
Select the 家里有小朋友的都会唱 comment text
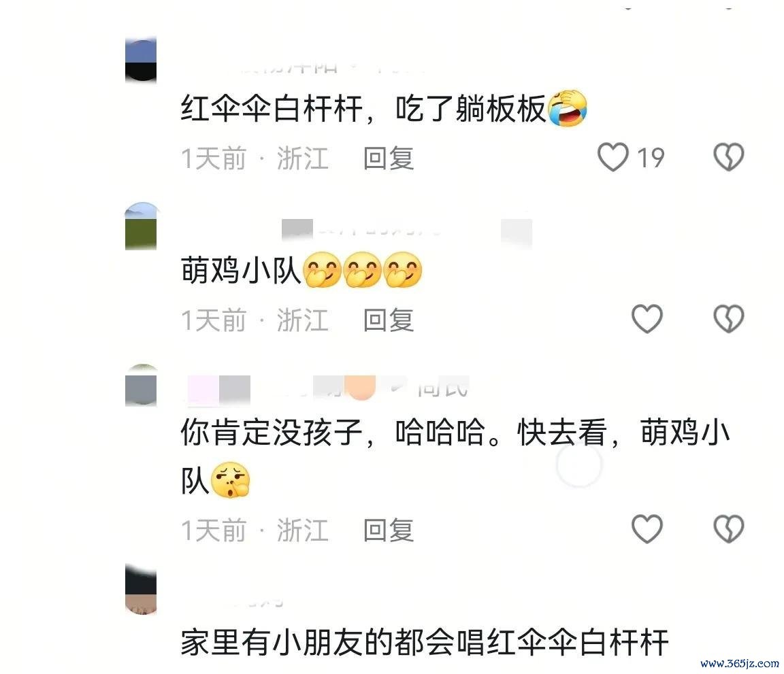(x=424, y=643)
